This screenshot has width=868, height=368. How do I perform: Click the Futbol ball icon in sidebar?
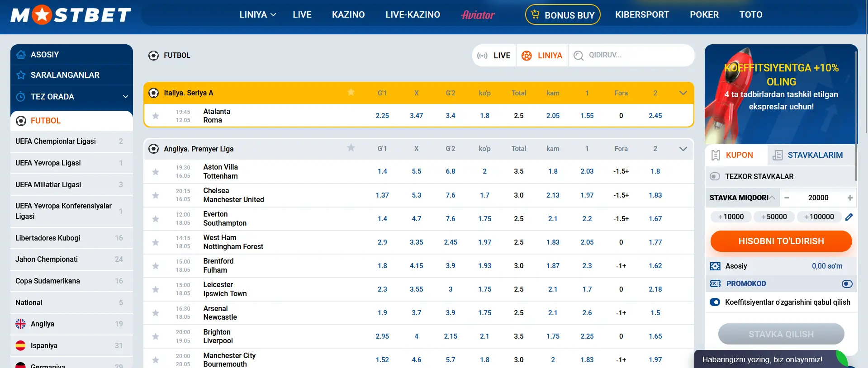point(21,121)
